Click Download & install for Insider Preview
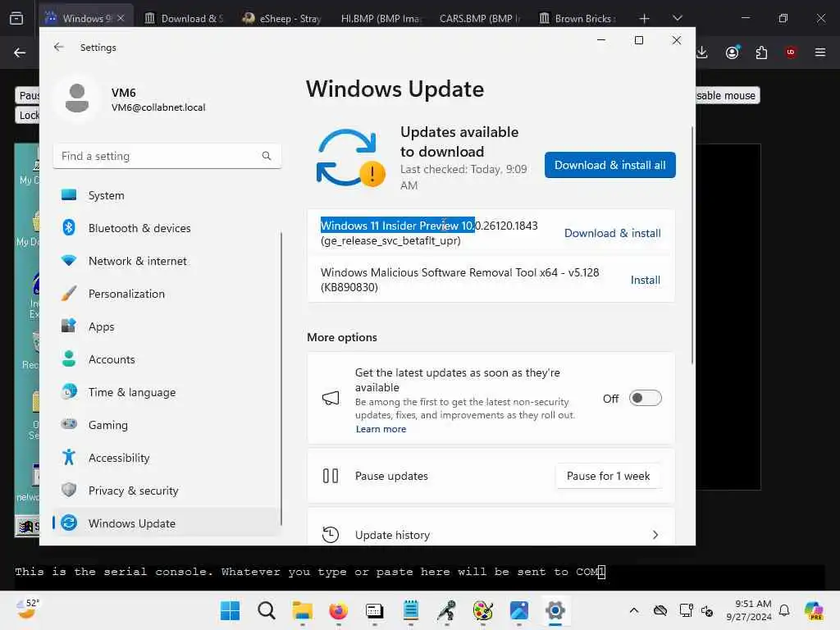 tap(612, 233)
